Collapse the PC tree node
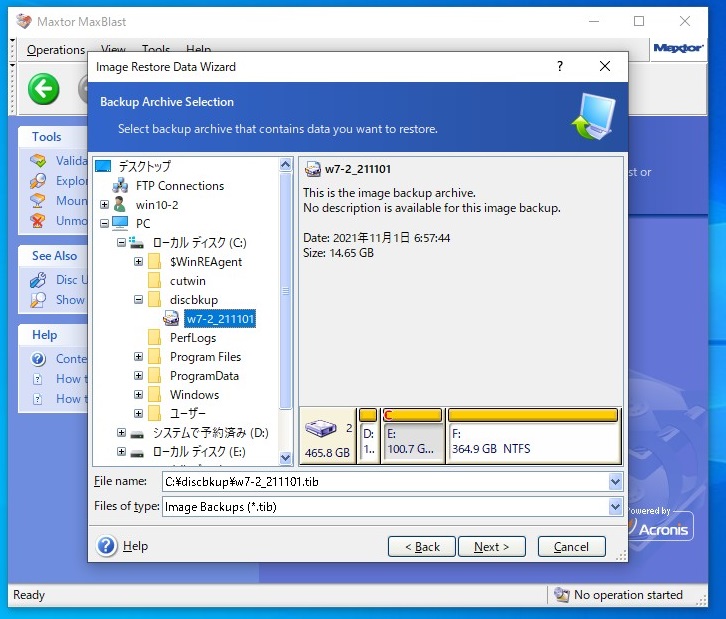 pyautogui.click(x=105, y=224)
